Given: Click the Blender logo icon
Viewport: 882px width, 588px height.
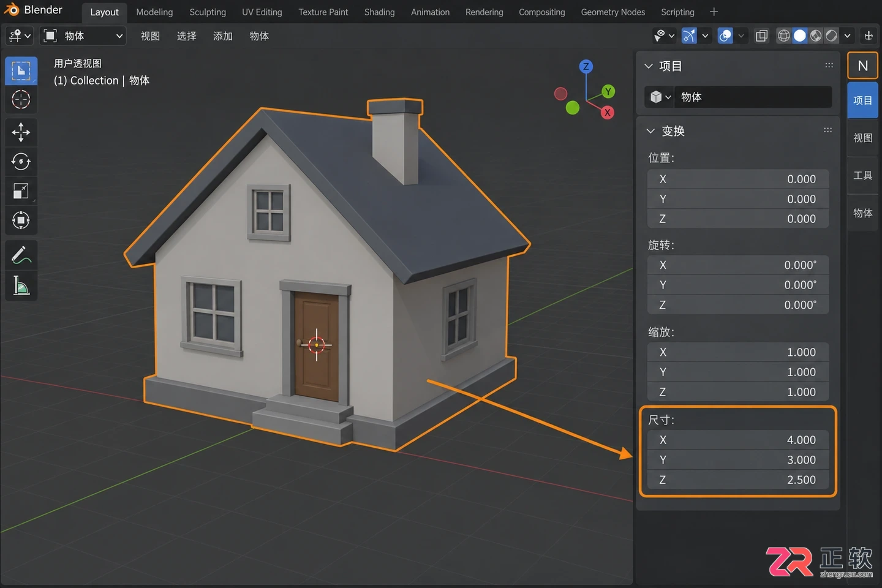Looking at the screenshot, I should coord(12,10).
